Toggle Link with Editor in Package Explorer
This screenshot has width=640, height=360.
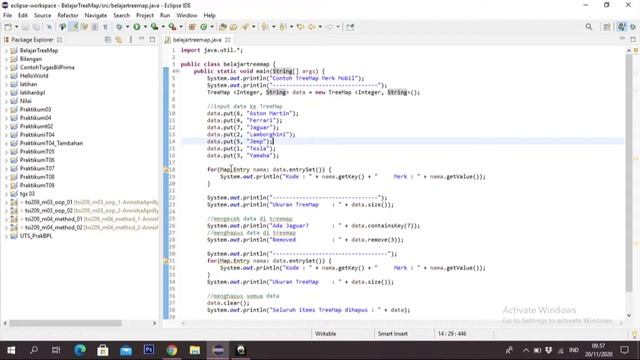(119, 40)
